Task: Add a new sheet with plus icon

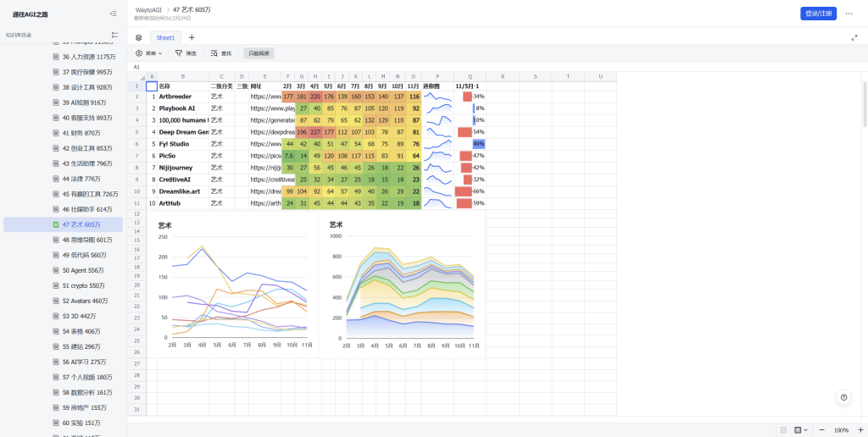Action: pos(192,37)
